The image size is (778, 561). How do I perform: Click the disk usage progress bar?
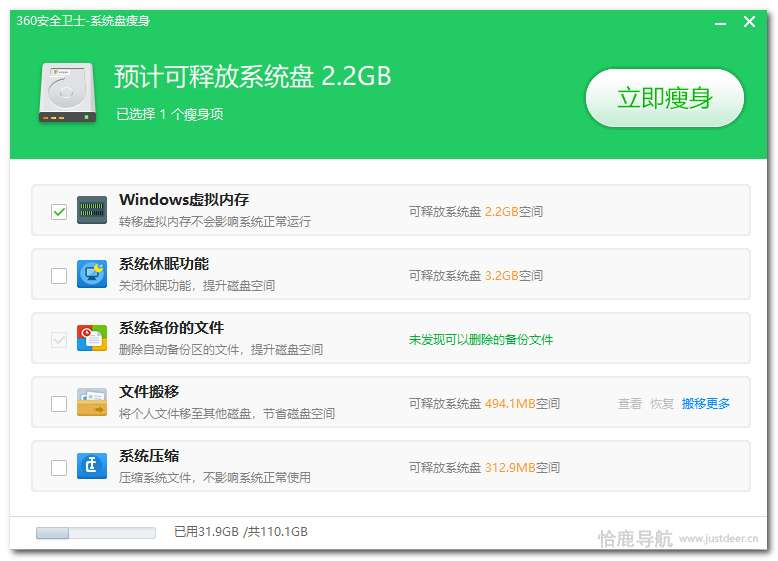95,533
